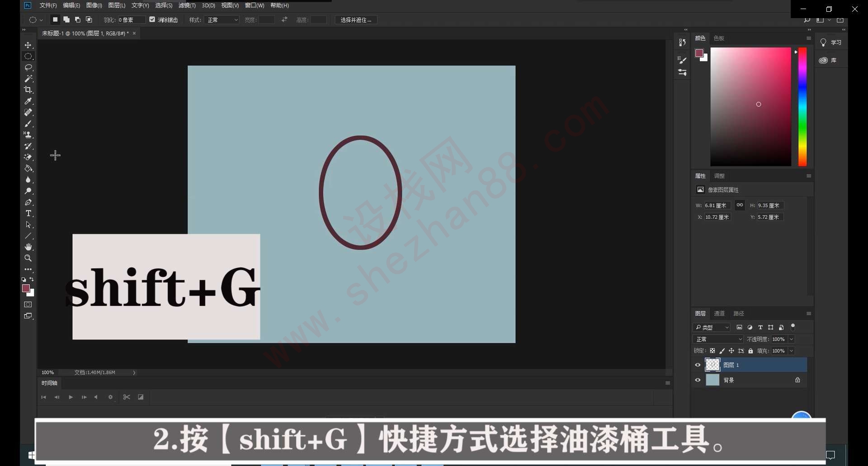The height and width of the screenshot is (466, 868).
Task: Open the 样式 style dropdown
Action: click(222, 20)
